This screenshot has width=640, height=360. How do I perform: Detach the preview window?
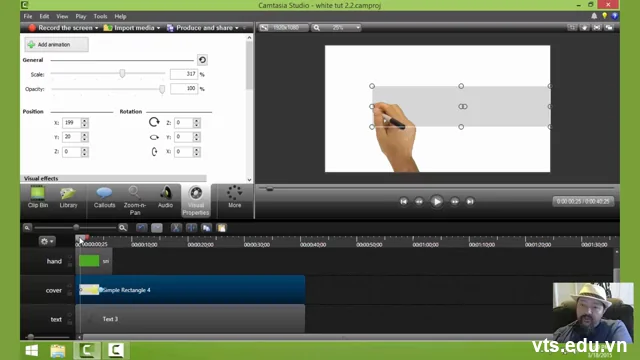pyautogui.click(x=609, y=27)
